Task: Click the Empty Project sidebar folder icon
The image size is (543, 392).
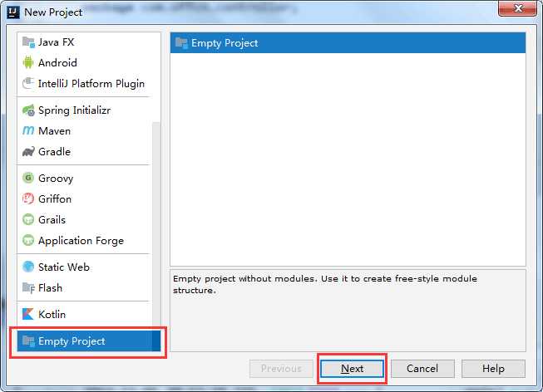Action: 28,341
